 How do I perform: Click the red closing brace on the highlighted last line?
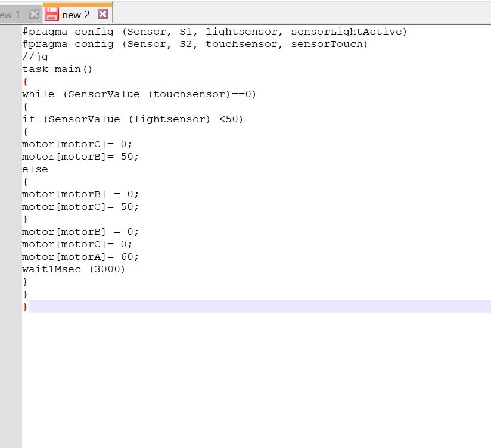point(26,307)
